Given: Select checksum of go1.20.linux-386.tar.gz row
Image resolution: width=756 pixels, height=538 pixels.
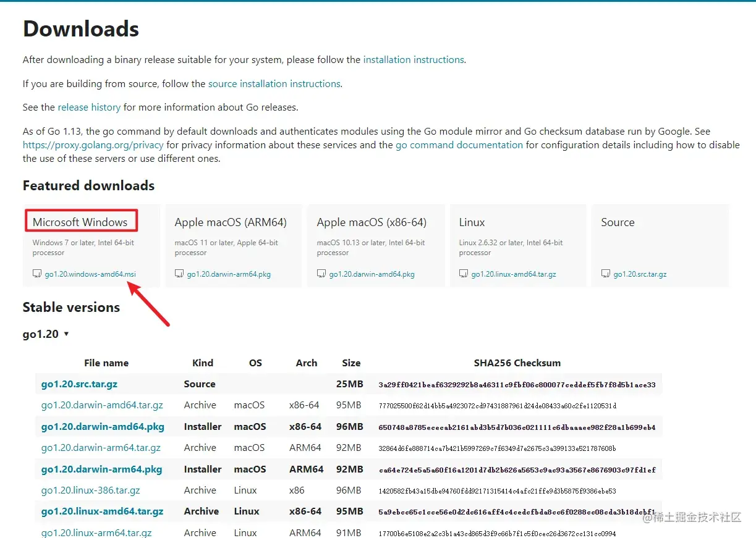Looking at the screenshot, I should tap(497, 491).
